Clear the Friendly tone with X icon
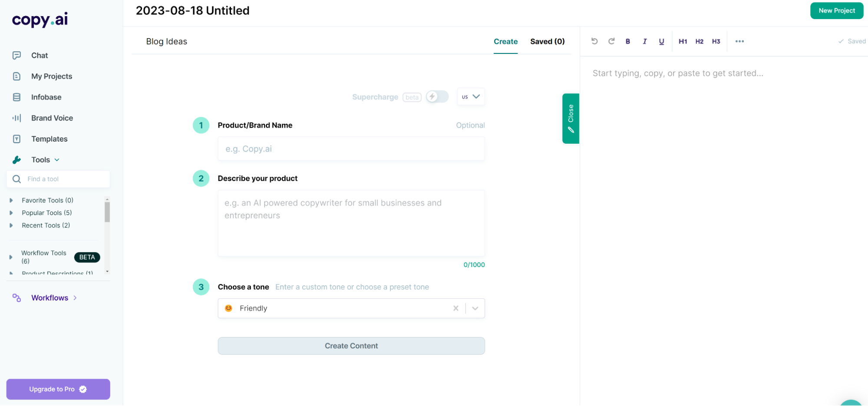868x406 pixels. pos(455,308)
